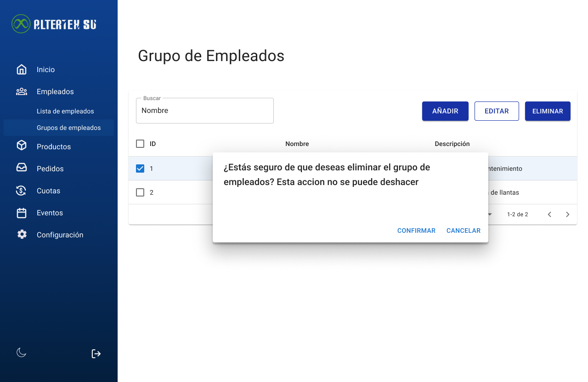Click the Nombre column header
This screenshot has width=588, height=382.
pos(297,144)
